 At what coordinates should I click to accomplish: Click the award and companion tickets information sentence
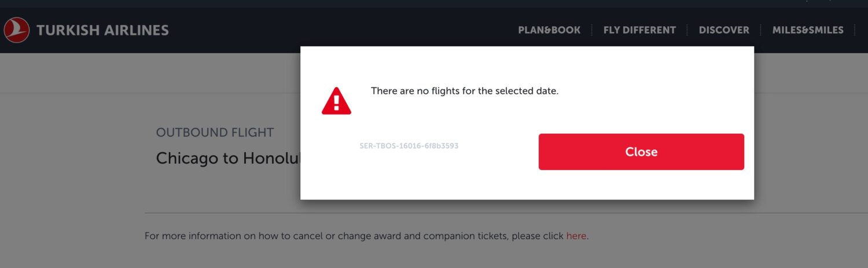(x=354, y=236)
